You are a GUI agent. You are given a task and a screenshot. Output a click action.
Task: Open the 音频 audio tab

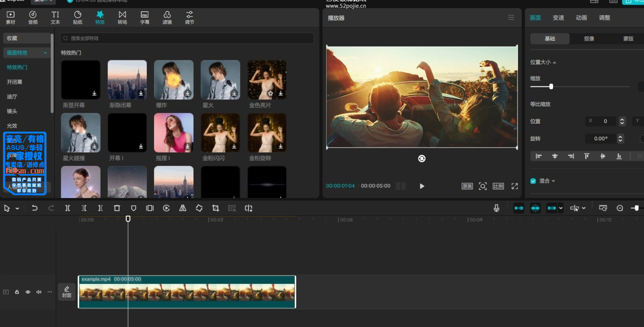click(x=33, y=18)
